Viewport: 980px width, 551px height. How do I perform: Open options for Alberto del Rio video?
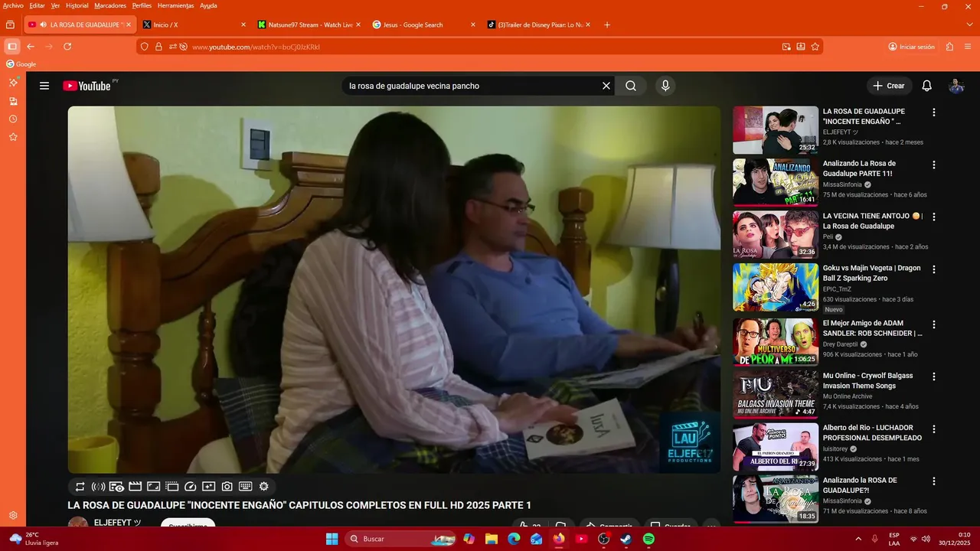click(933, 429)
